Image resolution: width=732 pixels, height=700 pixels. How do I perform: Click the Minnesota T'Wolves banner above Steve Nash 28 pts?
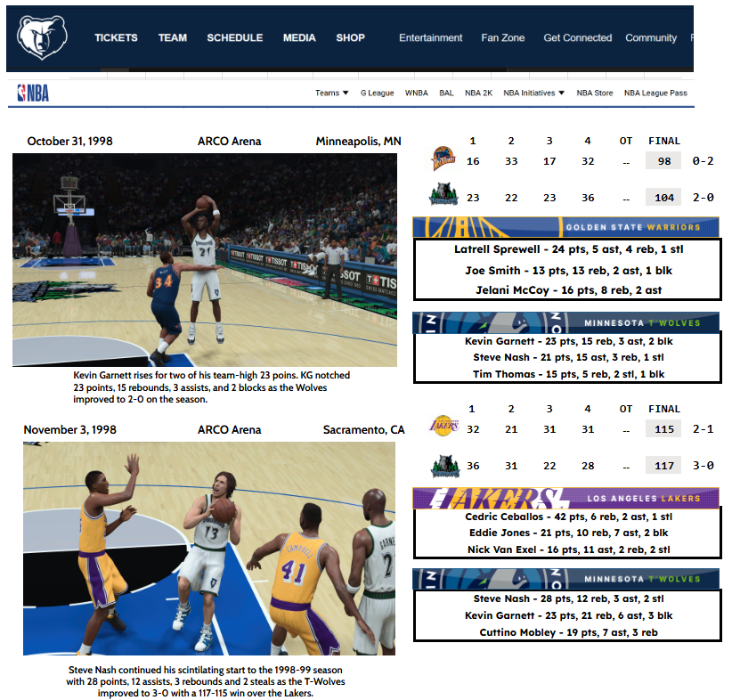(x=565, y=579)
